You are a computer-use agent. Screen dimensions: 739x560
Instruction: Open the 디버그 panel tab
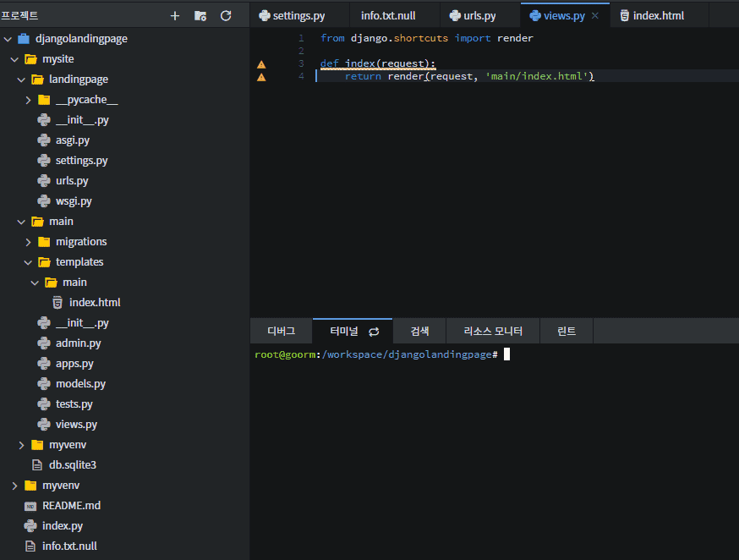(282, 332)
